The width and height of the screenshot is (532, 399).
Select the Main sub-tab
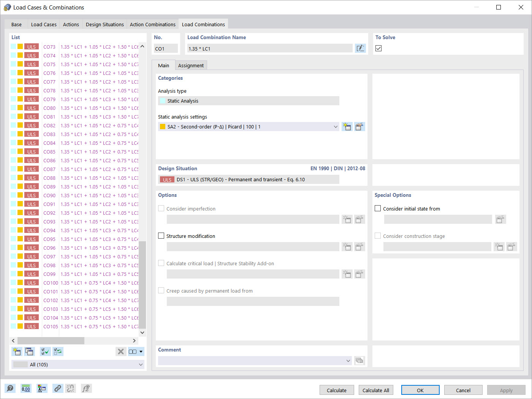click(x=163, y=65)
